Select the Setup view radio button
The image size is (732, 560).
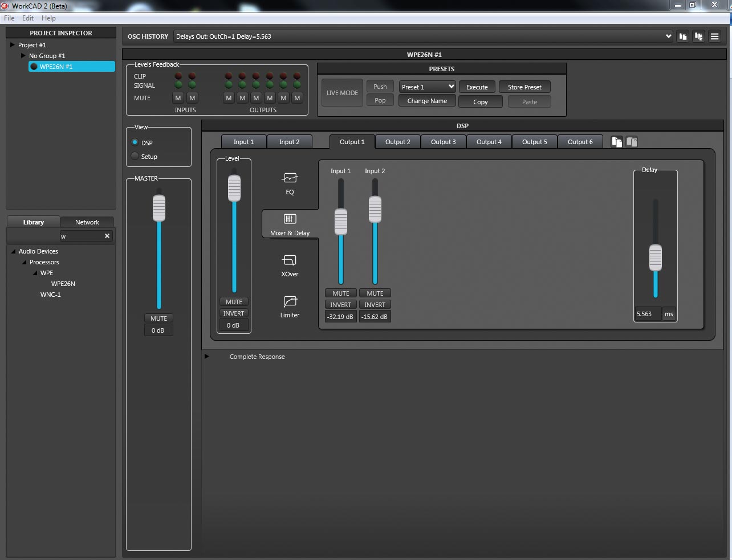pyautogui.click(x=135, y=156)
